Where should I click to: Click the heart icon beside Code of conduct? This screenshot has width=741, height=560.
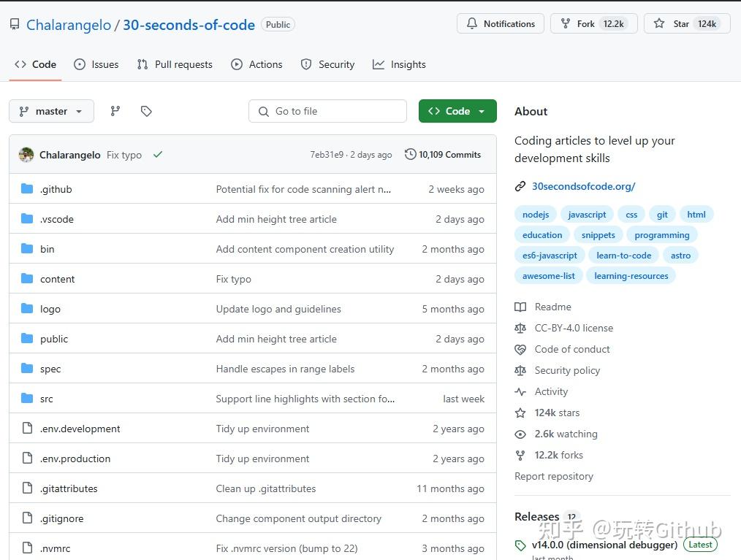[x=520, y=350]
